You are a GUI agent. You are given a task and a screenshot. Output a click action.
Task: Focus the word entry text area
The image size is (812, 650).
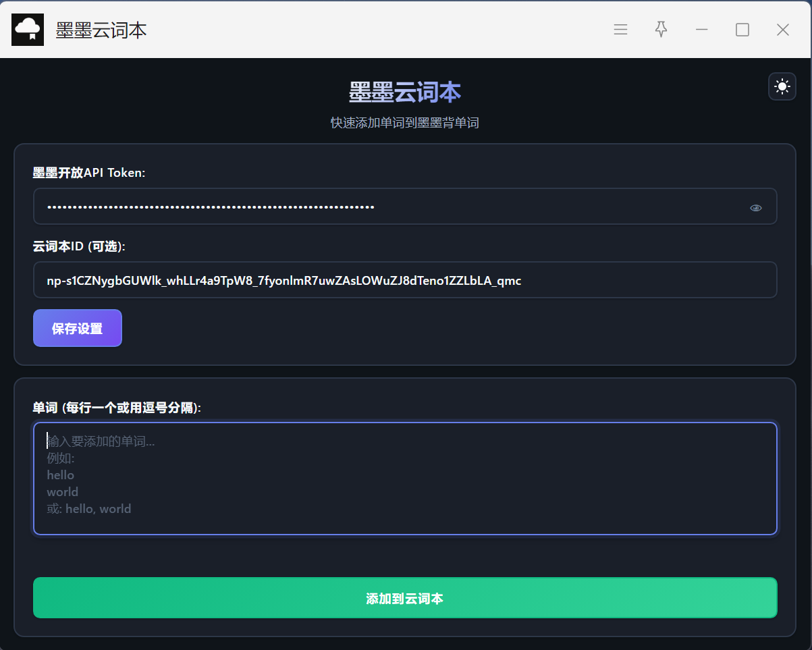405,479
